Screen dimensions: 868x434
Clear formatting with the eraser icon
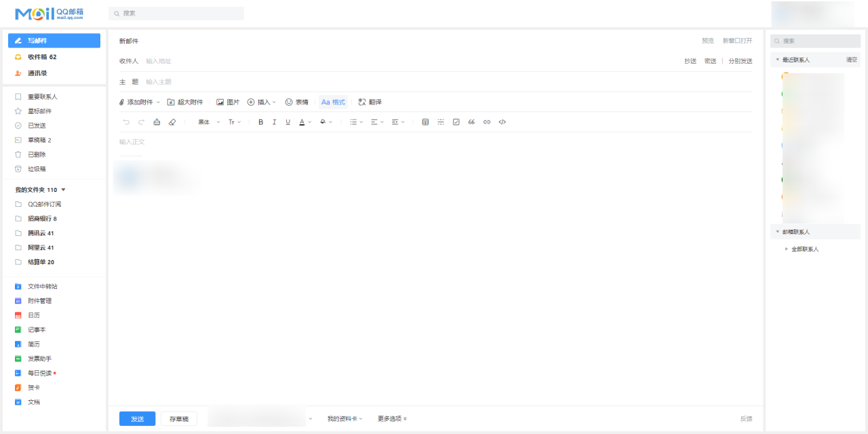[172, 122]
